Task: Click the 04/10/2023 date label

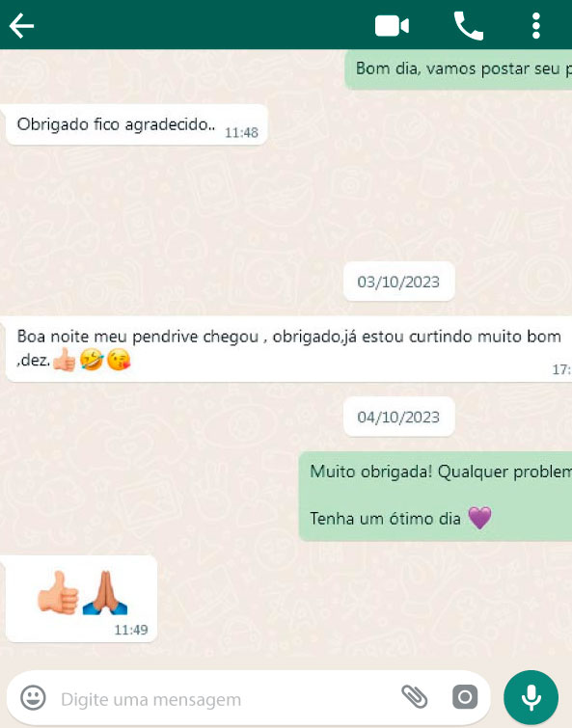Action: pos(398,417)
